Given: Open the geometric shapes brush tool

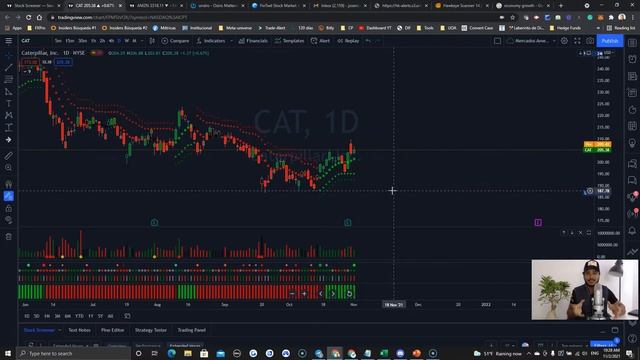Looking at the screenshot, I should coord(9,91).
